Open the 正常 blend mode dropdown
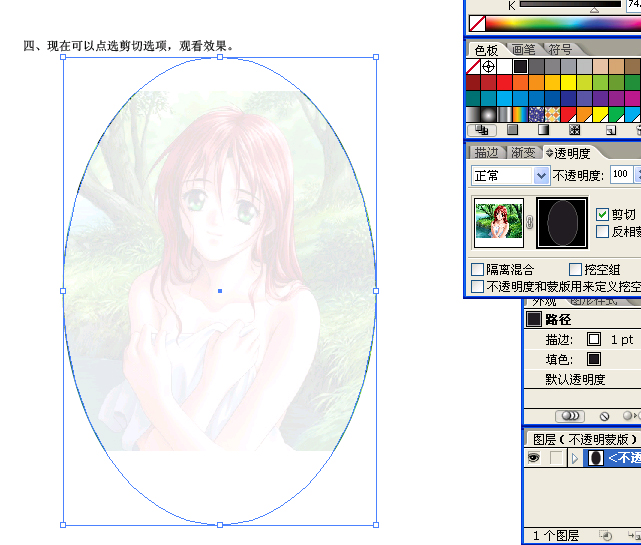This screenshot has height=545, width=641. 540,176
